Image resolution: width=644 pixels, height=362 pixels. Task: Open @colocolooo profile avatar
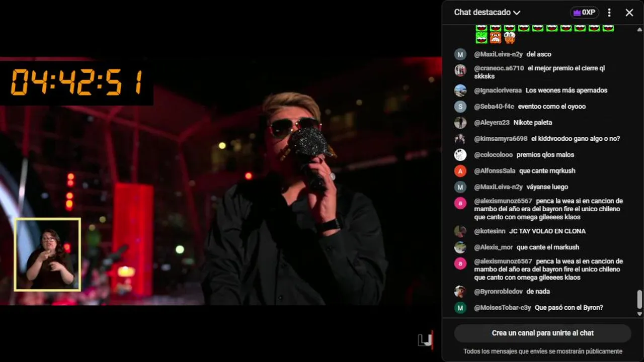coord(460,155)
